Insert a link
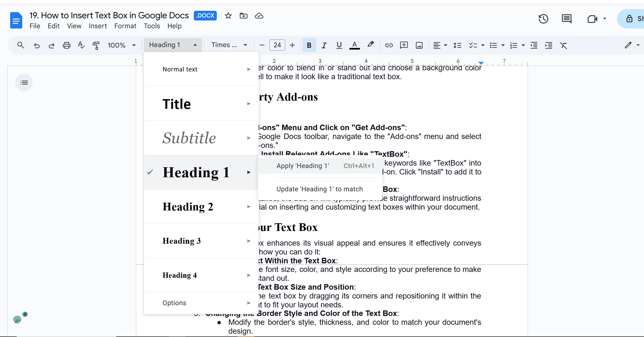This screenshot has width=644, height=337. click(389, 45)
